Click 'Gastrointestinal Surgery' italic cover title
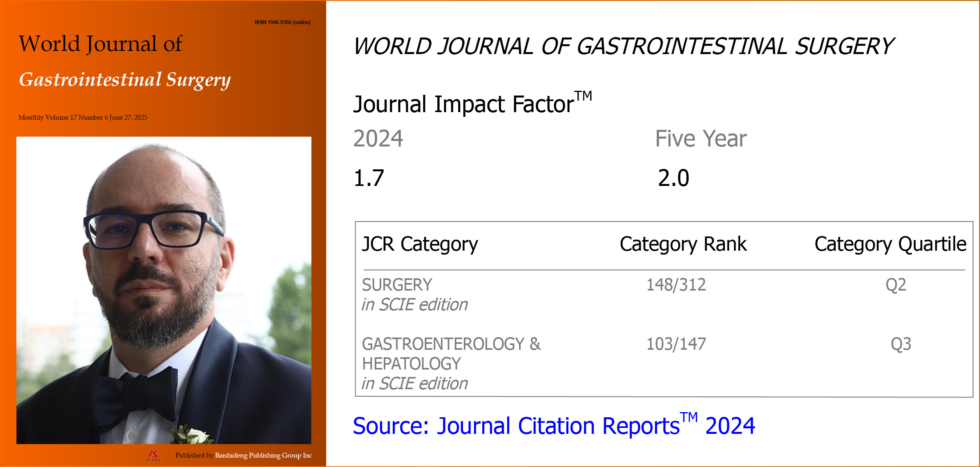 coord(125,80)
